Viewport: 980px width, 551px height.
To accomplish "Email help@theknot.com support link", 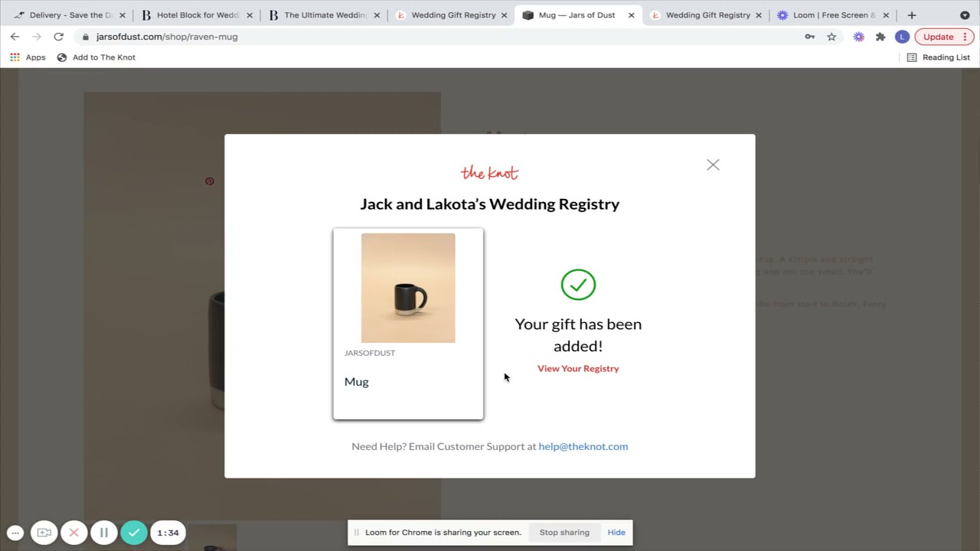I will (583, 446).
